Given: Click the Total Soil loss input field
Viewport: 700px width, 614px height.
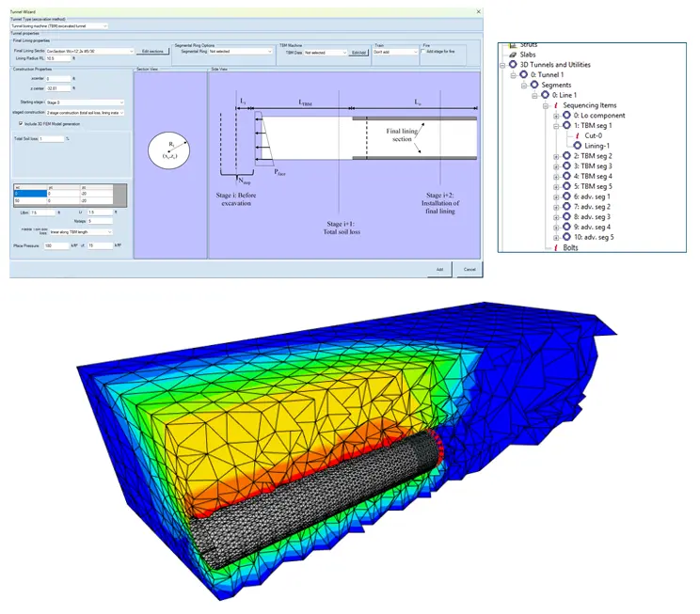Looking at the screenshot, I should coord(52,139).
